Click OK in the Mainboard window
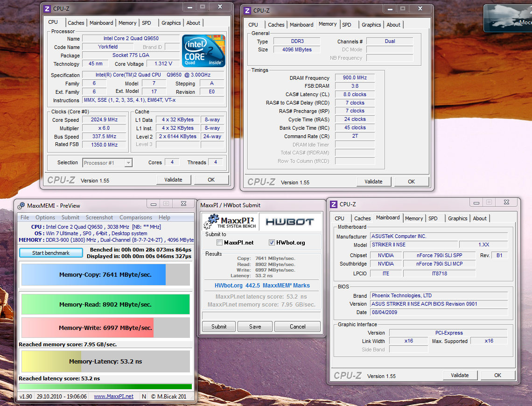 (x=498, y=375)
